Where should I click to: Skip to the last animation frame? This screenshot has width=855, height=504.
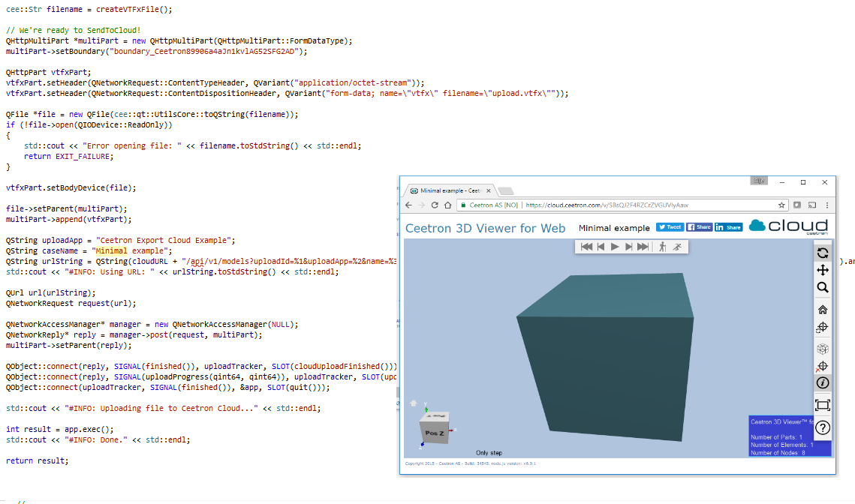(643, 247)
